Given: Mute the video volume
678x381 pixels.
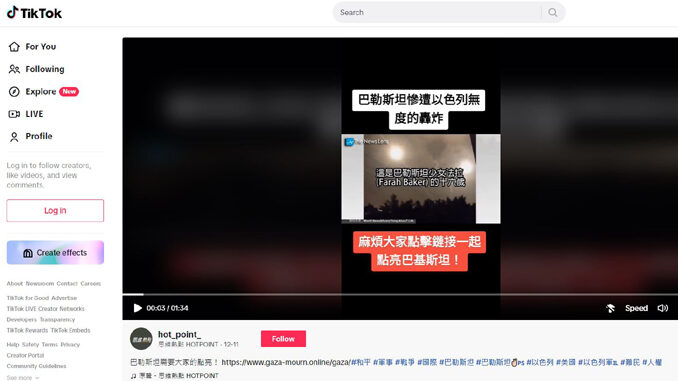Looking at the screenshot, I should (x=662, y=308).
